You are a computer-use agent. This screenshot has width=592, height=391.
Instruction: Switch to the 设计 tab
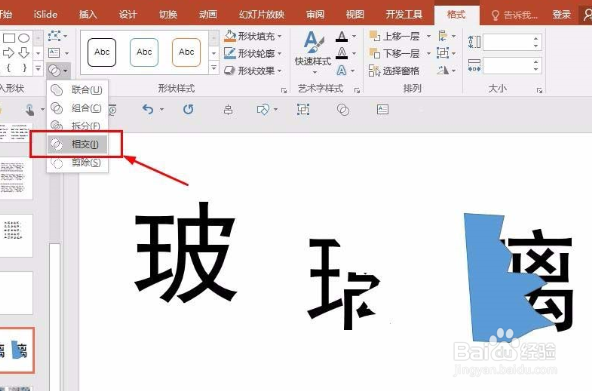pos(128,14)
